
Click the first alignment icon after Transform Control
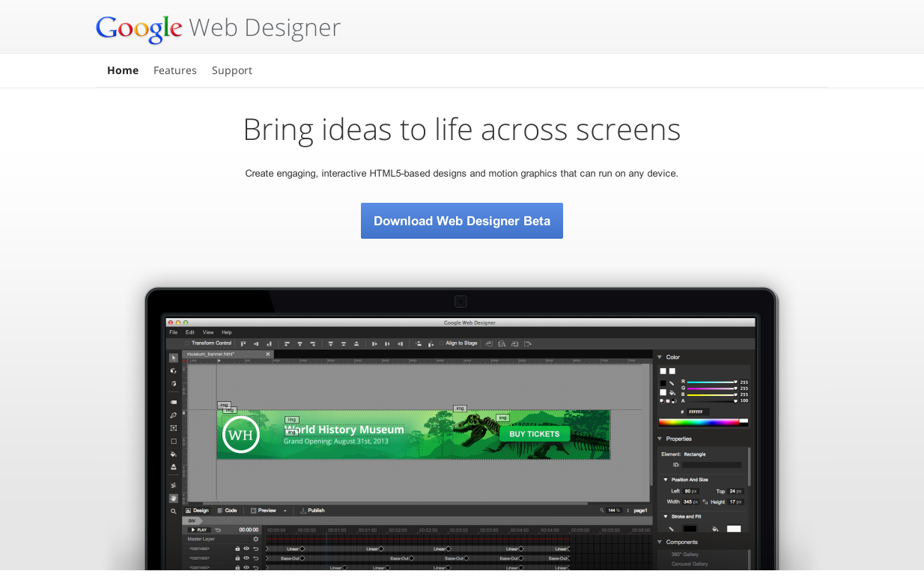click(x=243, y=344)
